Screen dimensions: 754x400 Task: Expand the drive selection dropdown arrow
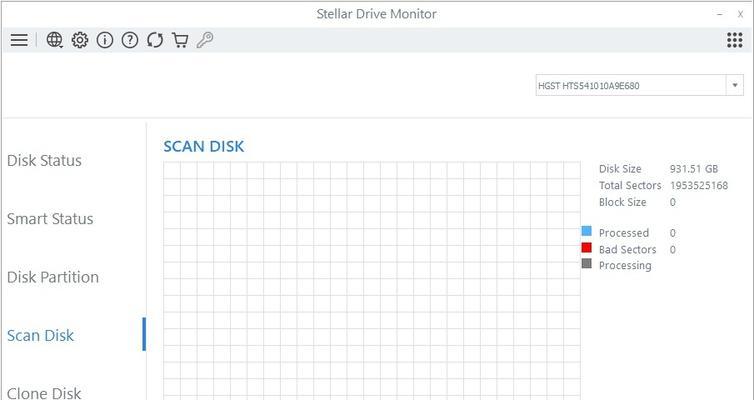point(735,86)
